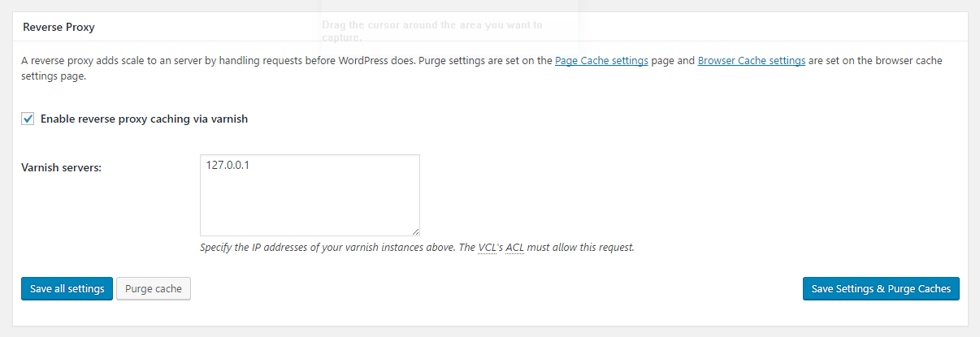Purge cache using the grey button
The height and width of the screenshot is (337, 980).
[154, 289]
